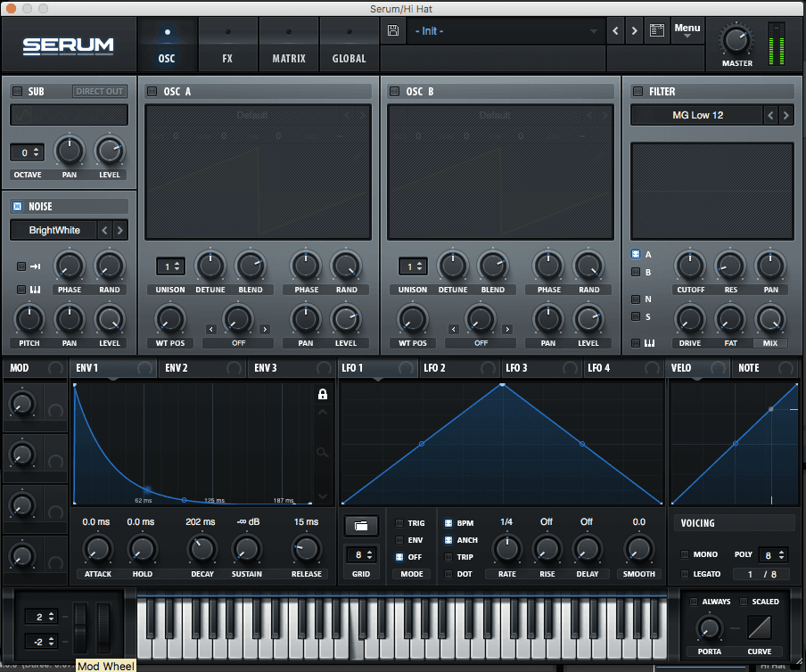Image resolution: width=806 pixels, height=672 pixels.
Task: Select the ENV 2 tab
Action: [201, 368]
